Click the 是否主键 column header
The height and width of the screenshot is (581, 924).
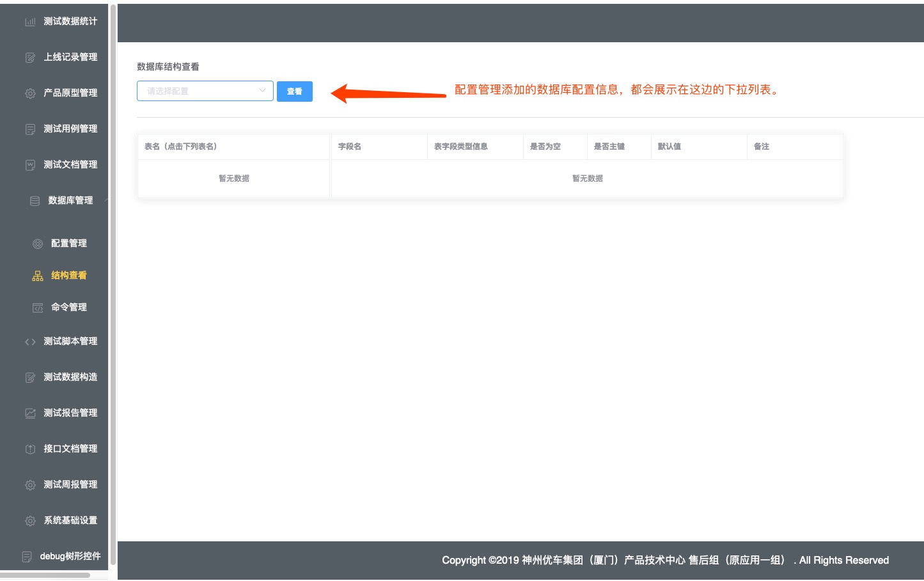click(x=619, y=147)
